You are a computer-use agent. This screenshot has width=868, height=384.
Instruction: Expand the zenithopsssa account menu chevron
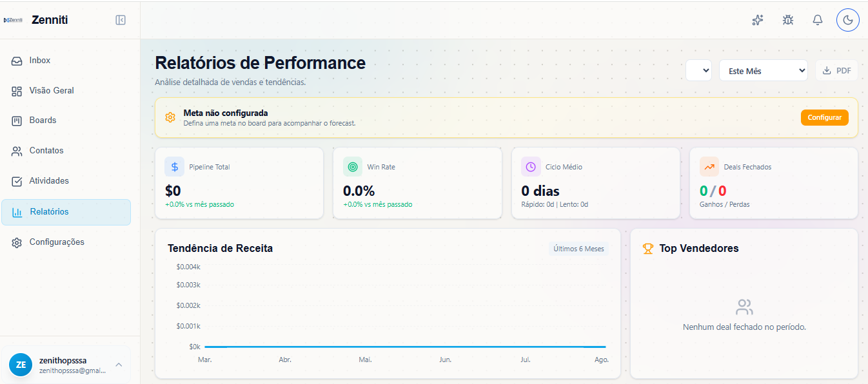pyautogui.click(x=119, y=365)
